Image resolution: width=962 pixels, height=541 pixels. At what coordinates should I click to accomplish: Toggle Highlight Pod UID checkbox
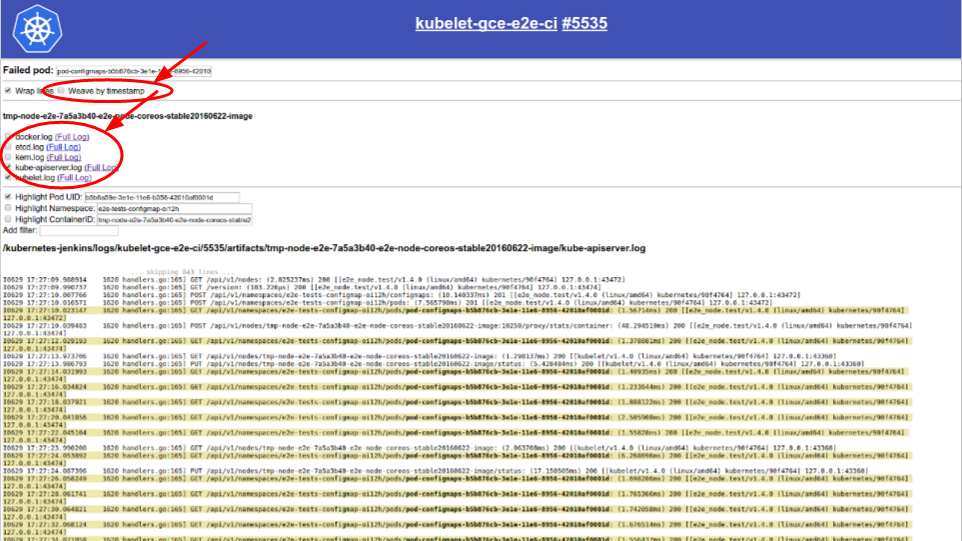coord(8,197)
